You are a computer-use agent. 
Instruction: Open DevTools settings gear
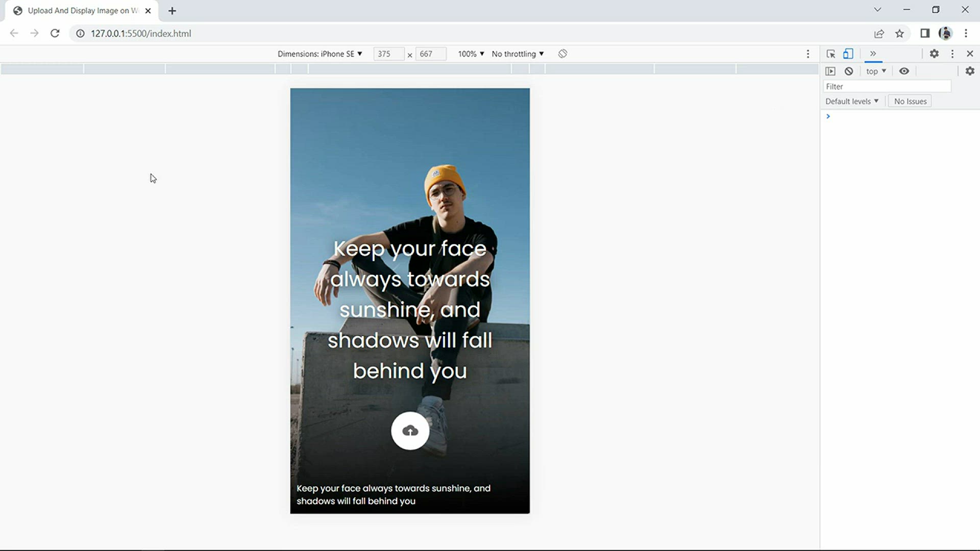coord(934,54)
